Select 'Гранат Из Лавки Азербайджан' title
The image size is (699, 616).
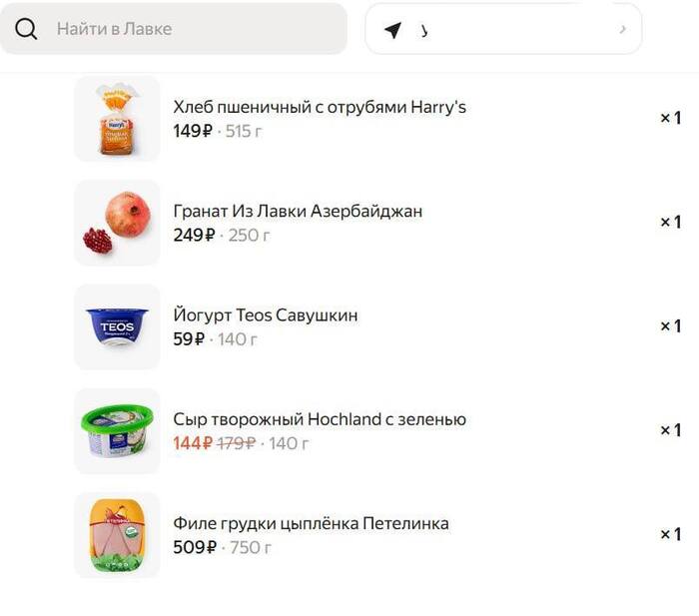coord(298,211)
